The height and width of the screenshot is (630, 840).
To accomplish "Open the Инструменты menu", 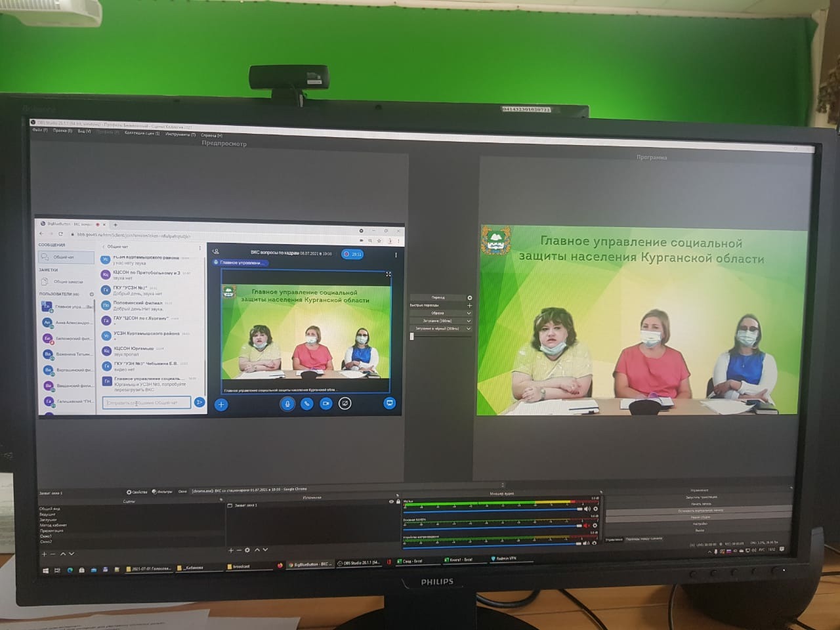I will 180,134.
